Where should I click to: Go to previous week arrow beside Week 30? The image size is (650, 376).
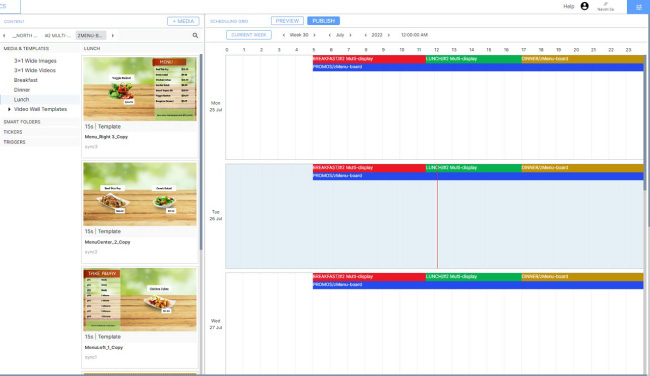284,35
